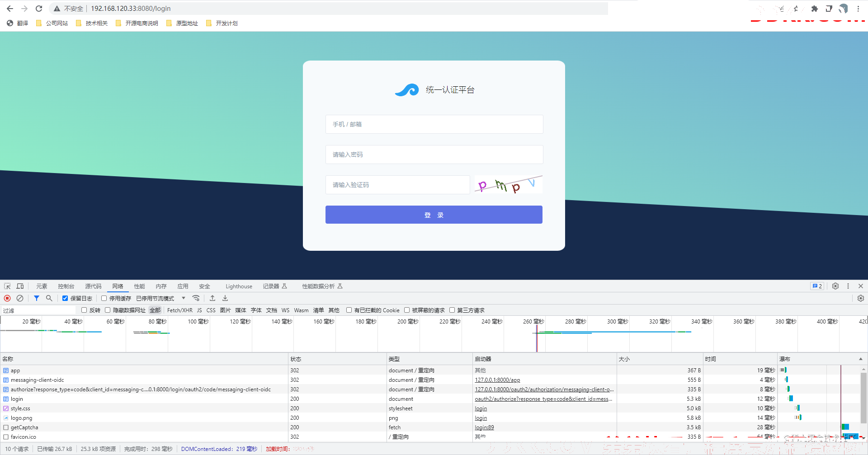868x455 pixels.
Task: Open the login:89 initiator link
Action: point(484,427)
